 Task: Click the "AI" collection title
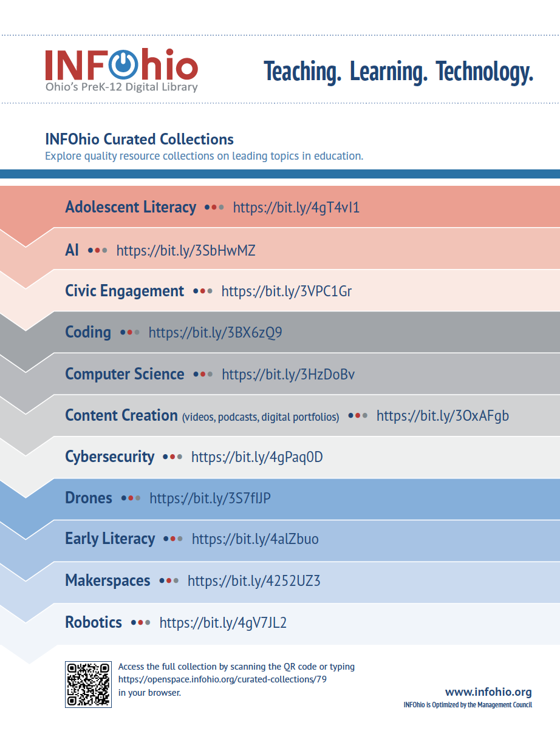point(72,250)
